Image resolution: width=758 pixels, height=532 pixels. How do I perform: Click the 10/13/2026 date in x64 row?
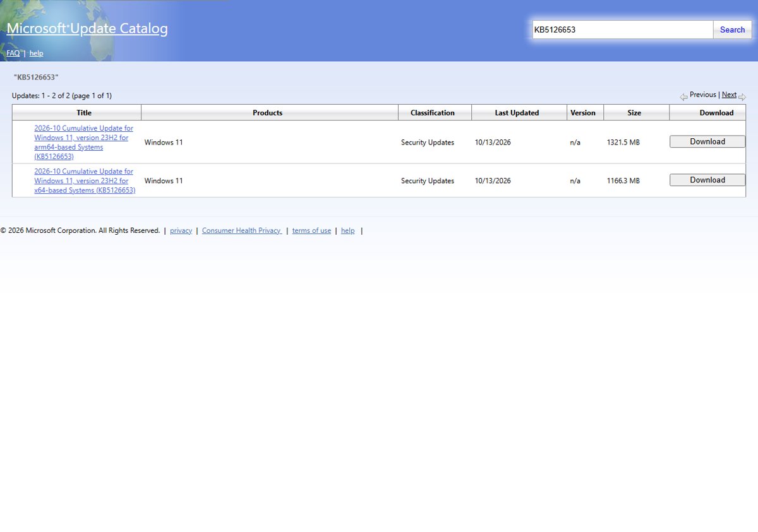click(x=493, y=181)
